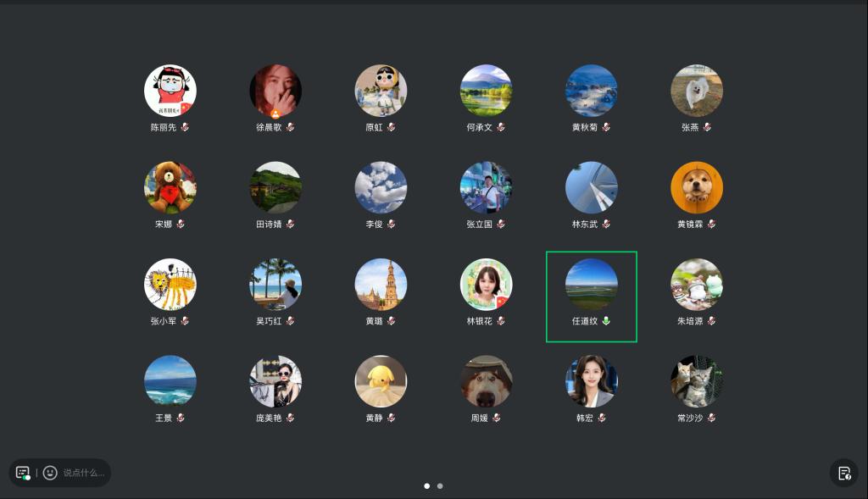Click the participant name 庞美艳

click(x=269, y=418)
